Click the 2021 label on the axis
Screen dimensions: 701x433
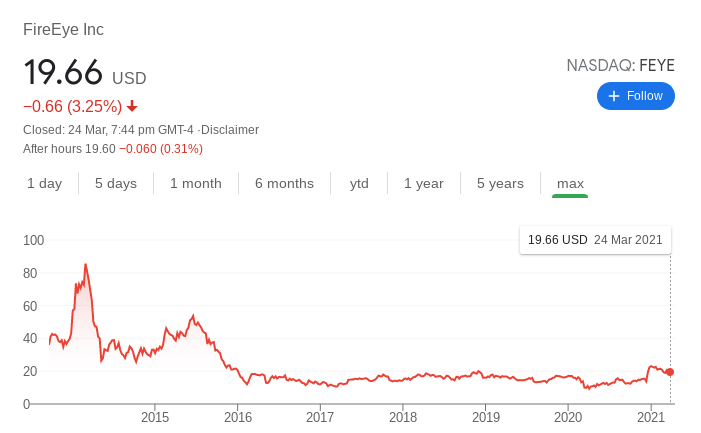tap(651, 417)
